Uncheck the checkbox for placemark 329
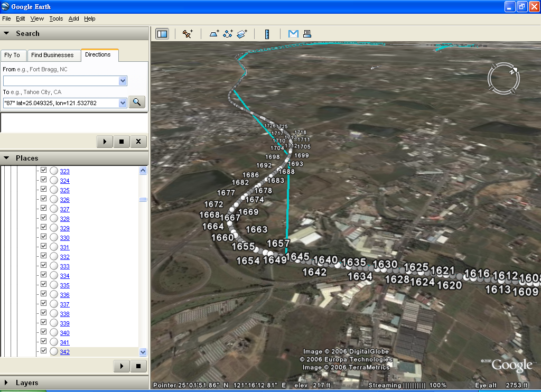Viewport: 541px width, 392px height. click(x=43, y=227)
